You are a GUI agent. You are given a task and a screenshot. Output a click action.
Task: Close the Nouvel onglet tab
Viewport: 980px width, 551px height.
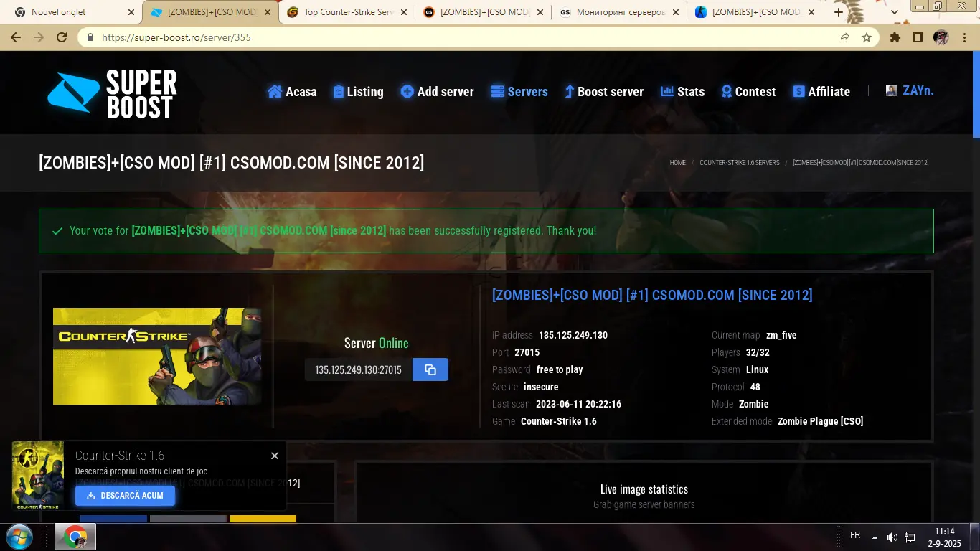pos(131,12)
